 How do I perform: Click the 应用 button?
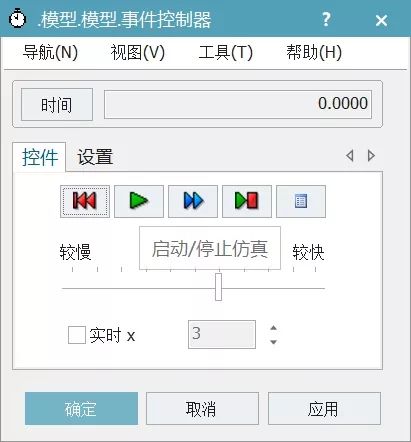324,408
